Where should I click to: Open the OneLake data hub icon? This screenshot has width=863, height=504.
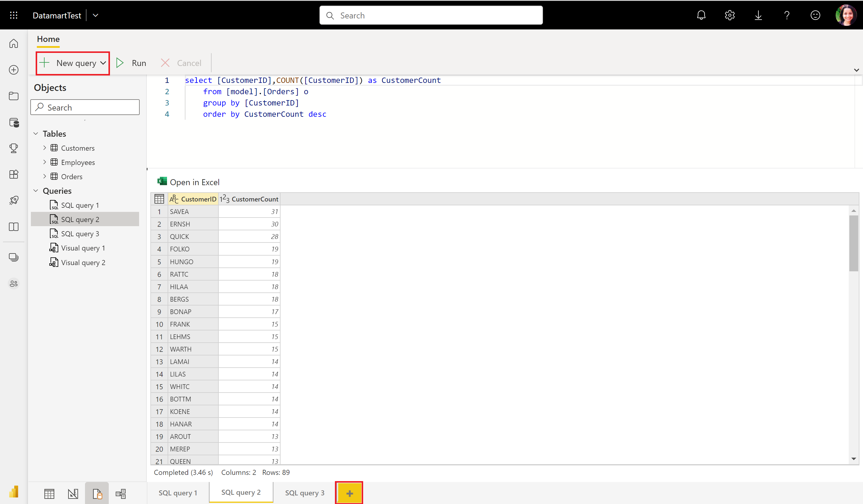tap(14, 122)
